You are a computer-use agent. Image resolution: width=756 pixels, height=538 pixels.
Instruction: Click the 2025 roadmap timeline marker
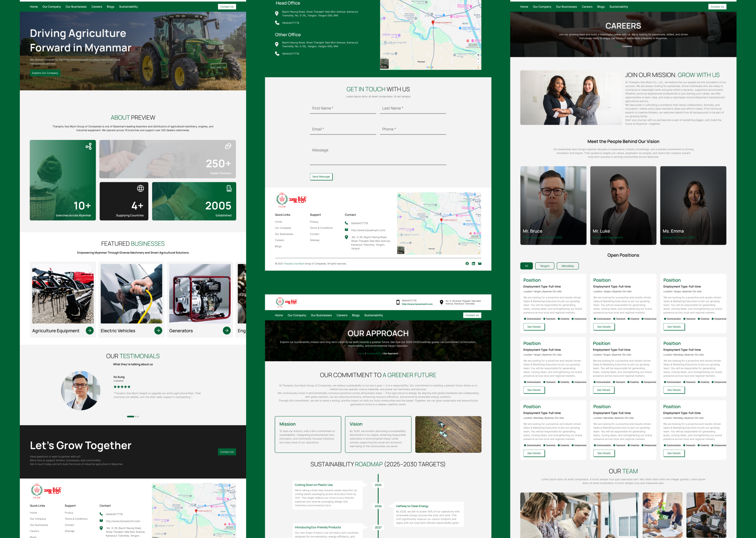pyautogui.click(x=378, y=485)
